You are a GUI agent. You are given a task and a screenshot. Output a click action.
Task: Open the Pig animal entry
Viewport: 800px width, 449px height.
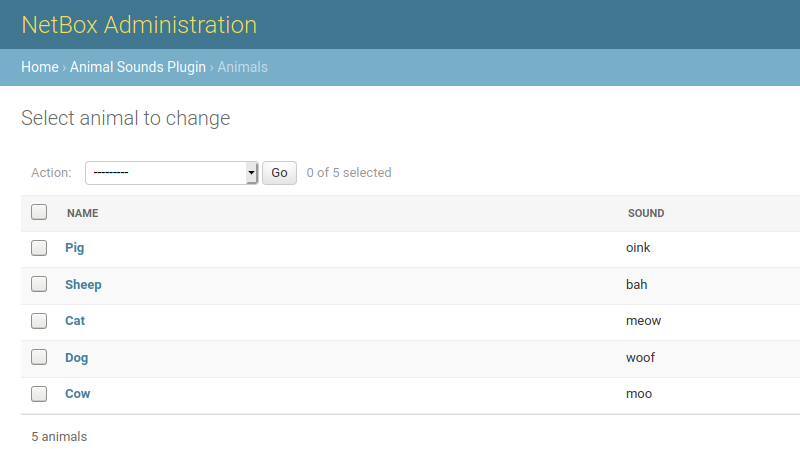(x=75, y=248)
